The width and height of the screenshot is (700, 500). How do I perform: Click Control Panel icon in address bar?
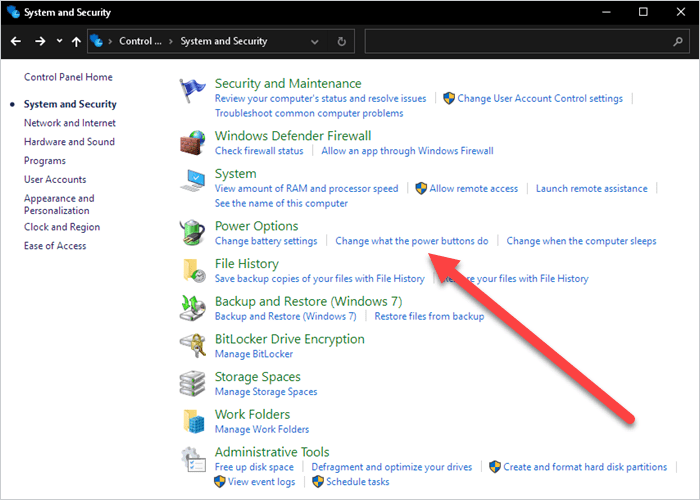(x=96, y=41)
